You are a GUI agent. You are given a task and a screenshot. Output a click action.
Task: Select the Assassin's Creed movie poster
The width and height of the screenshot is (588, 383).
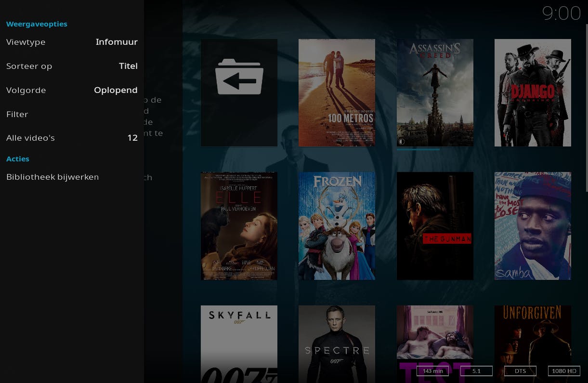[435, 92]
